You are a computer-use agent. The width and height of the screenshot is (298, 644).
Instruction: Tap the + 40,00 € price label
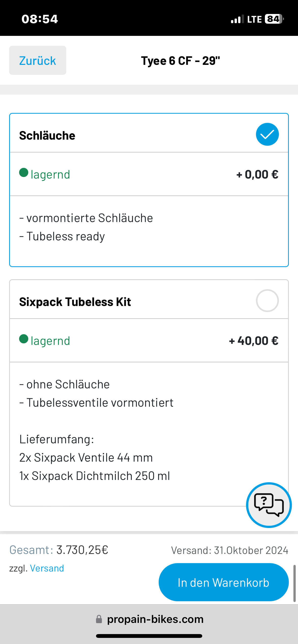[x=254, y=341]
